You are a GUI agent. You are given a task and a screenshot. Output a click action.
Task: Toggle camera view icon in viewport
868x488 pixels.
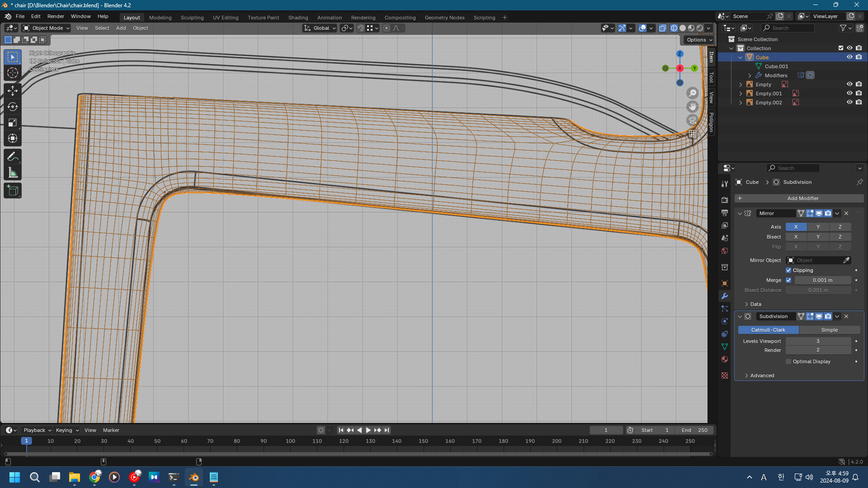point(693,120)
